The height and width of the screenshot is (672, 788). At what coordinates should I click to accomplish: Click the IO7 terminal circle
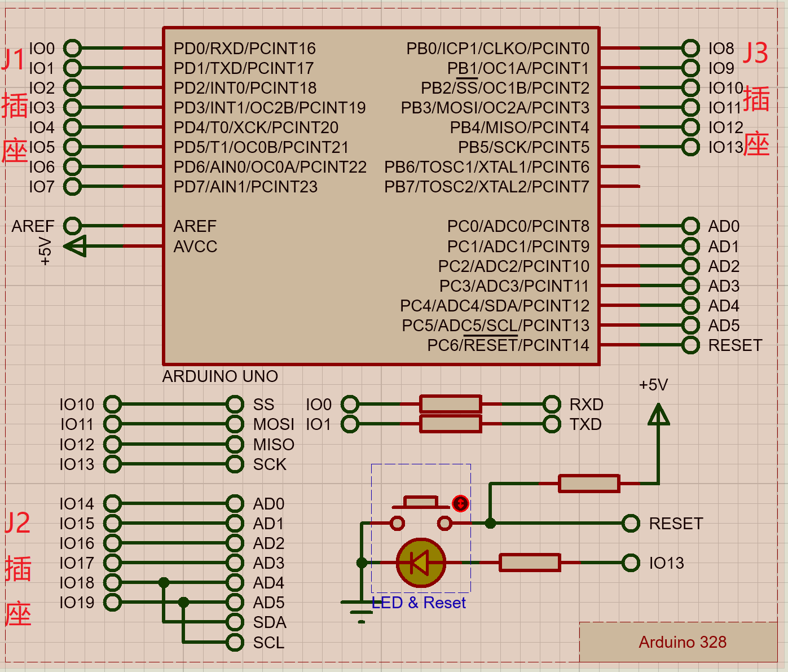coord(72,186)
